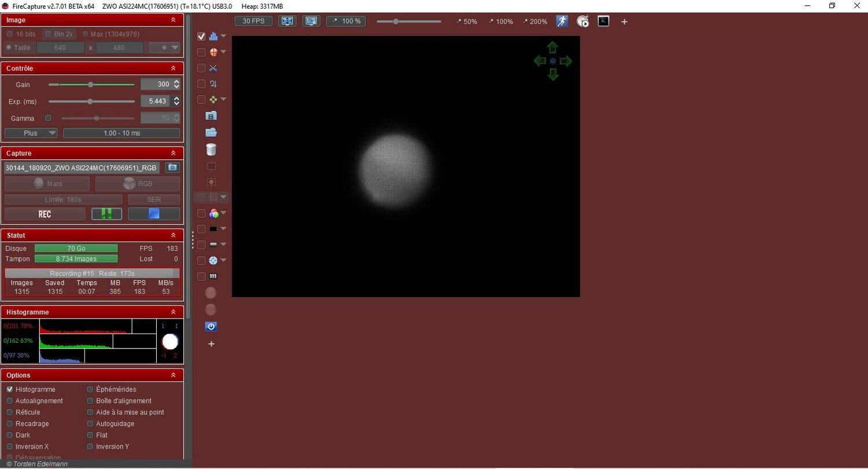Collapse the Statut panel header
Screen dimensions: 868x469
[x=173, y=235]
